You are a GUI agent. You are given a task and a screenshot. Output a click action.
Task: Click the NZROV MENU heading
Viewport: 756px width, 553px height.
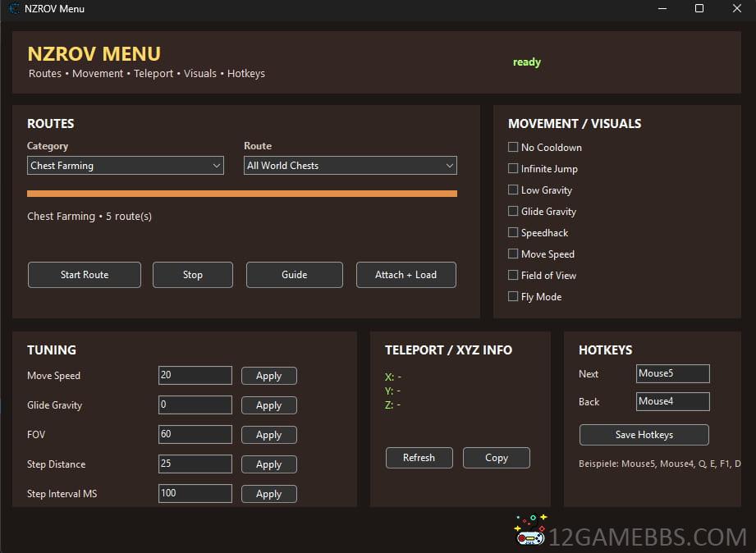[x=94, y=53]
